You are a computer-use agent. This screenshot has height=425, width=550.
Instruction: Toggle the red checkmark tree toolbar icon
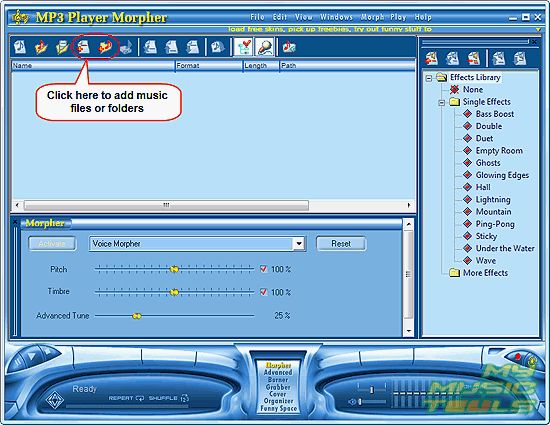[x=243, y=47]
